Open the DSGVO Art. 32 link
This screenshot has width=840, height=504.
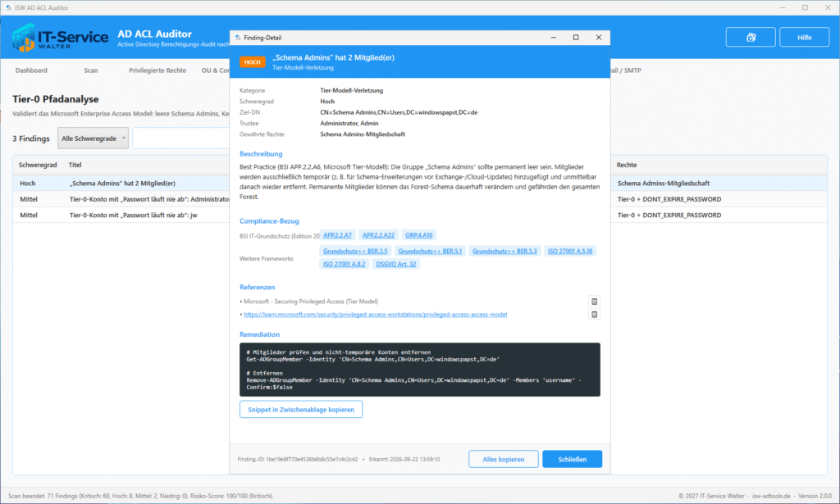click(x=396, y=264)
